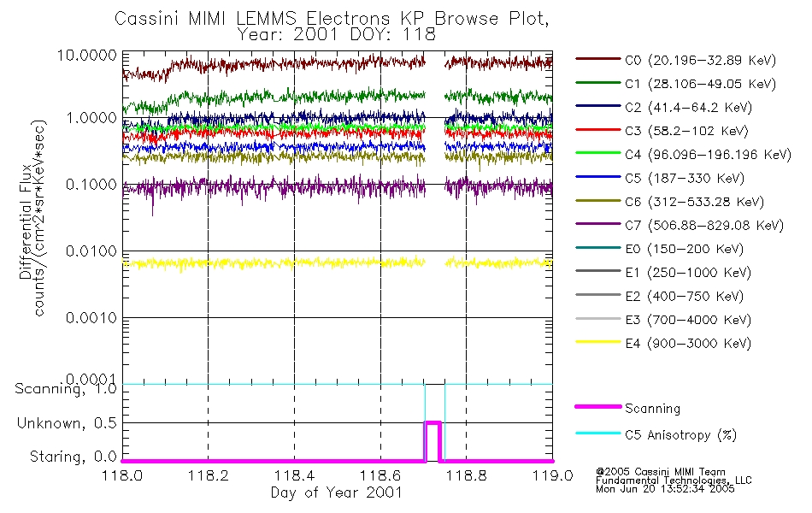This screenshot has width=812, height=513.
Task: Click the x-axis tick label 118.8
Action: coord(467,475)
